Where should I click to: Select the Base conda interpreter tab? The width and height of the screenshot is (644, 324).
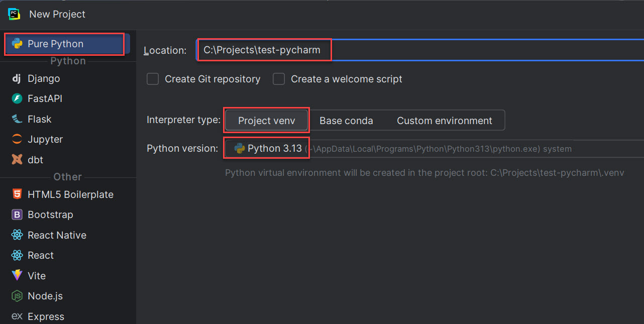(x=346, y=121)
